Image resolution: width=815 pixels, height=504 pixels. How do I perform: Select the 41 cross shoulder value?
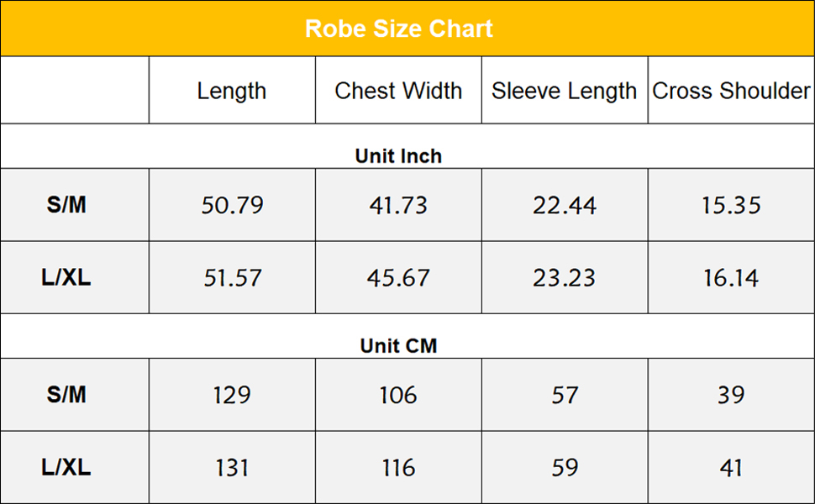coord(731,468)
